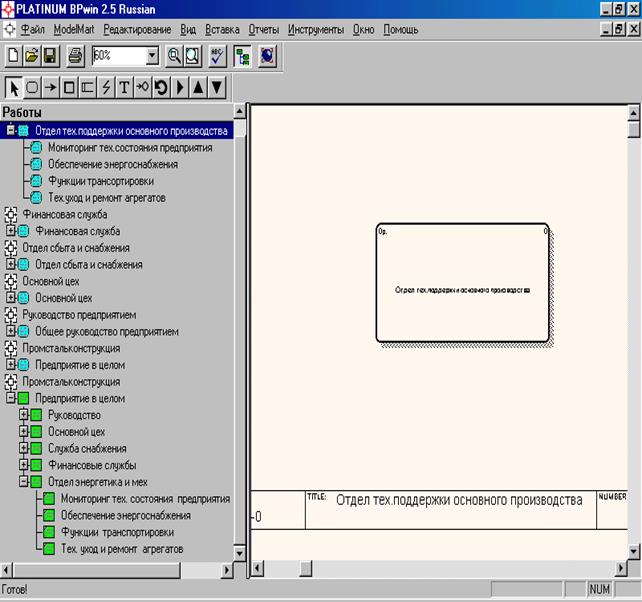Image resolution: width=642 pixels, height=602 pixels.
Task: Click the Go to parent diagram up triangle
Action: coord(198,87)
